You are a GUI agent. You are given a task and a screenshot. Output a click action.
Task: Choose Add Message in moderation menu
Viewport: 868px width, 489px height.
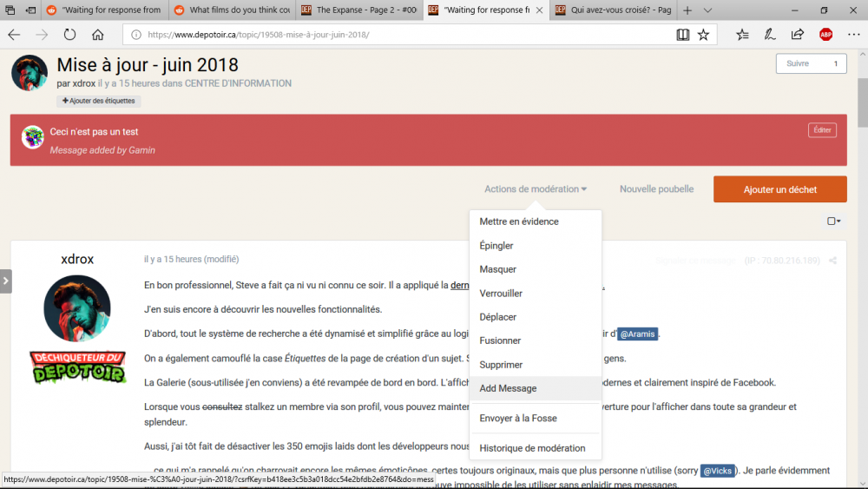click(508, 388)
